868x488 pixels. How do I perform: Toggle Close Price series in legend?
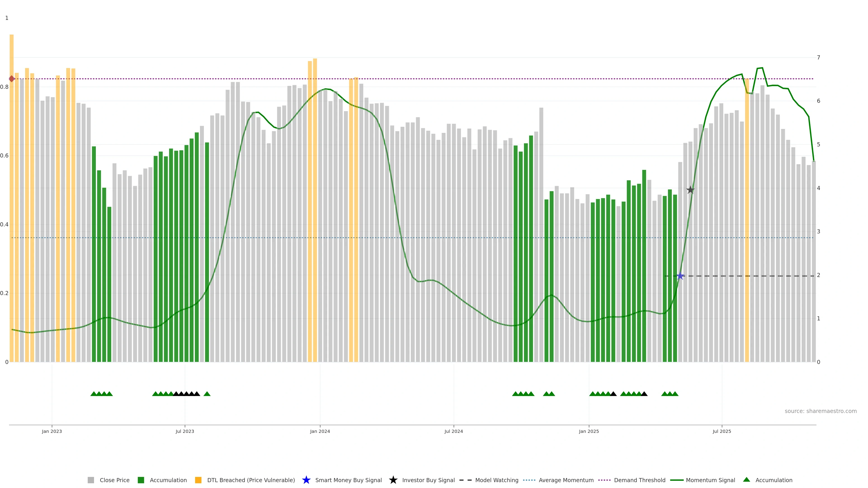pyautogui.click(x=115, y=480)
